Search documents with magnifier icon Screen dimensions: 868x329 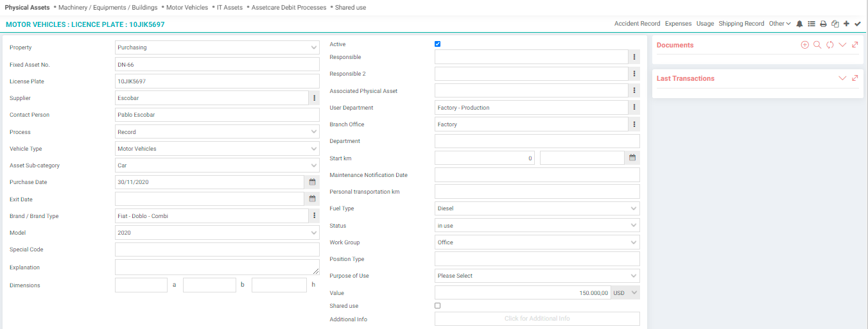(x=817, y=45)
